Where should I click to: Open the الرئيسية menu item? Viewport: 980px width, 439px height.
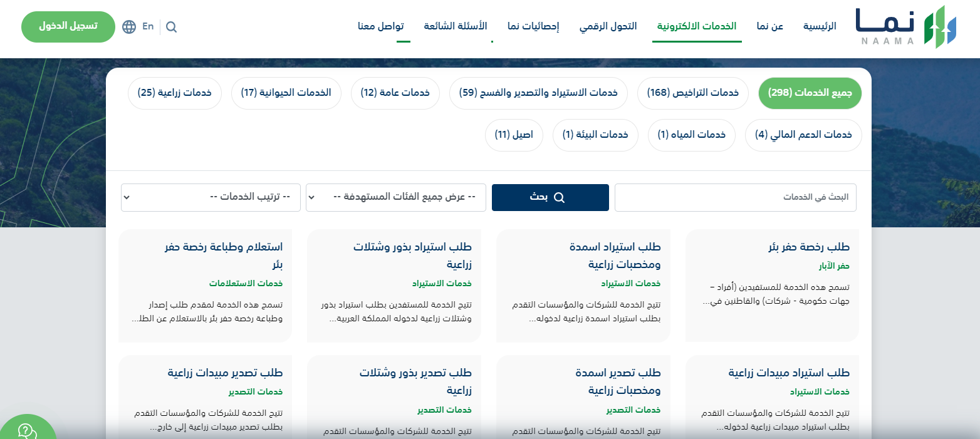[820, 26]
